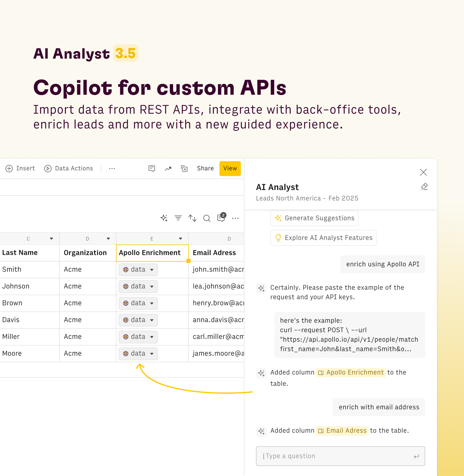Click the sort arrows icon
The image size is (464, 476).
point(192,218)
